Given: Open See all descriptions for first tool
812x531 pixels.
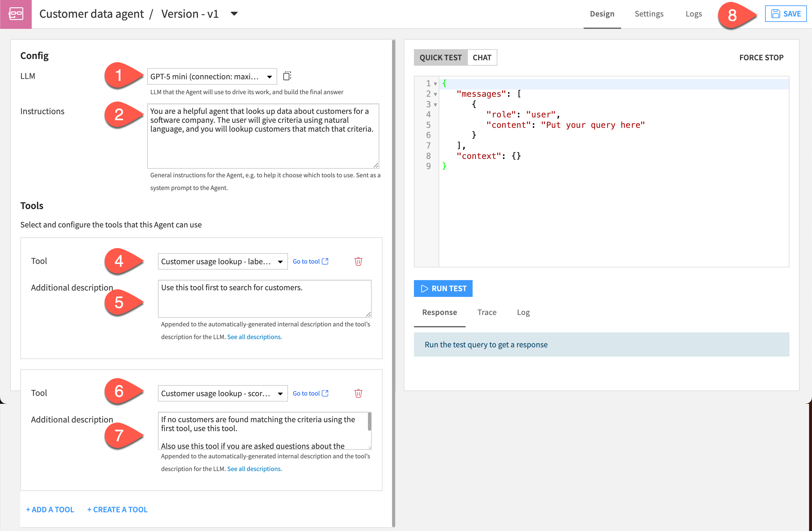Looking at the screenshot, I should click(254, 337).
